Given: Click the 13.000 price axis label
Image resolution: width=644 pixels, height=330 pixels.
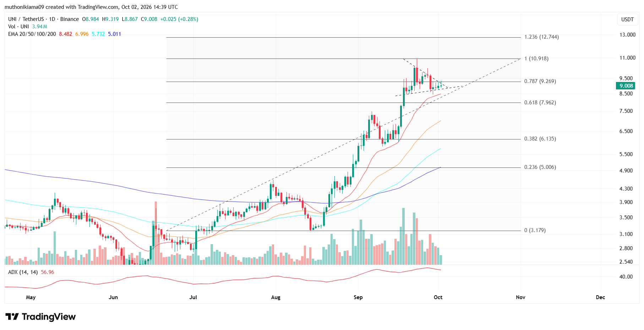Looking at the screenshot, I should [x=627, y=35].
